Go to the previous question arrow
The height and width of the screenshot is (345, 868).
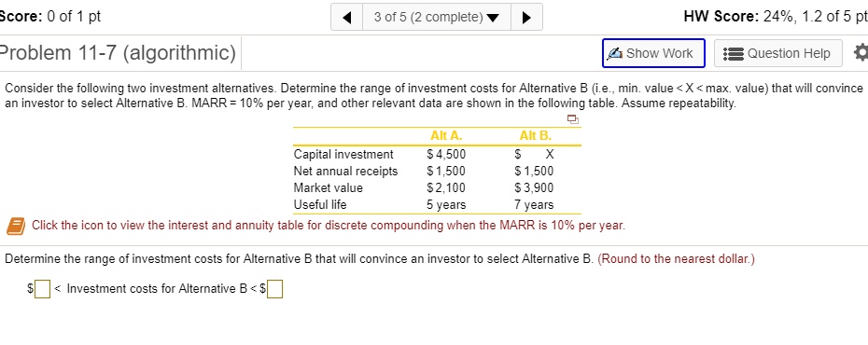(x=347, y=17)
